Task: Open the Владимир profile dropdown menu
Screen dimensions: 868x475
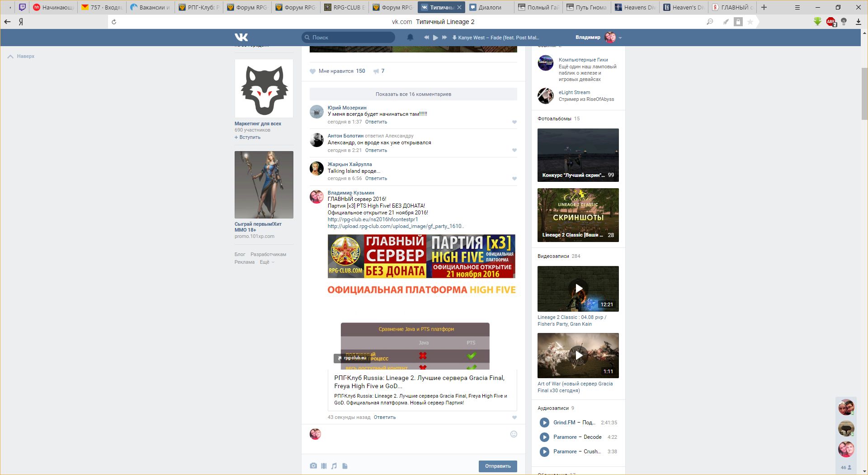Action: pos(599,38)
